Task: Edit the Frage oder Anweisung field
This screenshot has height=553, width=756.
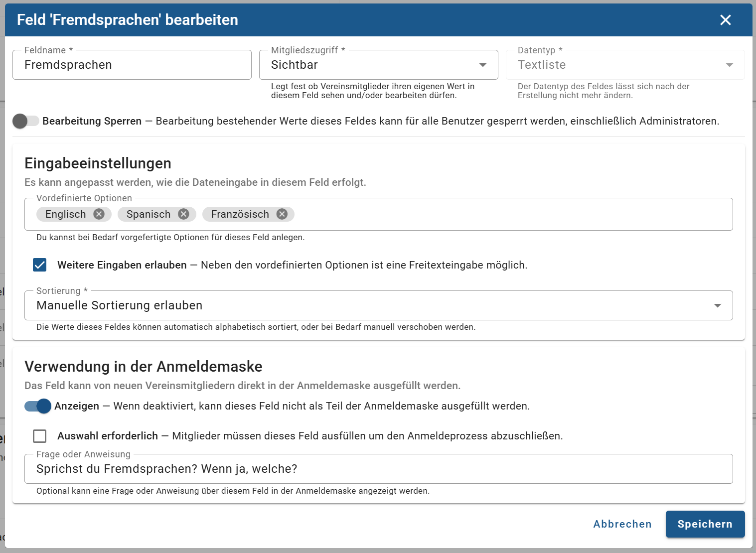Action: (379, 469)
